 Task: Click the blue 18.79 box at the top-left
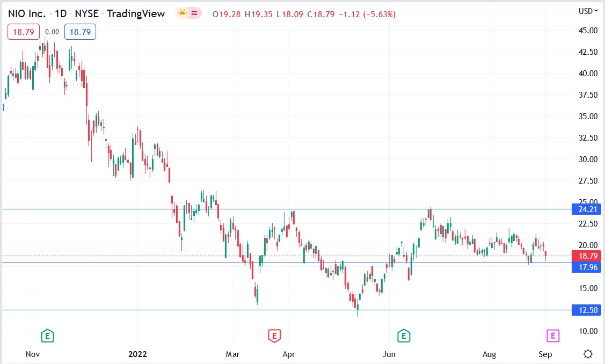(x=79, y=32)
